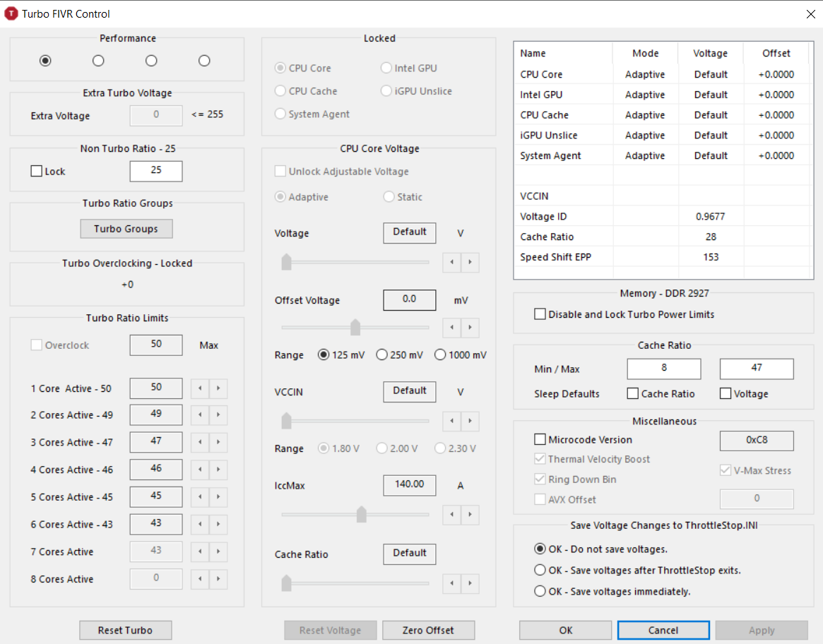Select the Intel GPU row in table
This screenshot has width=823, height=644.
point(663,95)
